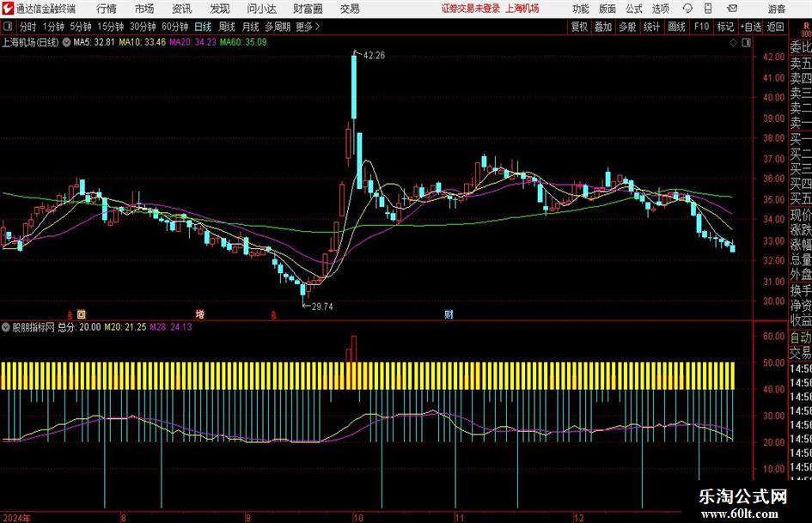
Task: Switch to the 周线 weekly period
Action: tap(227, 27)
